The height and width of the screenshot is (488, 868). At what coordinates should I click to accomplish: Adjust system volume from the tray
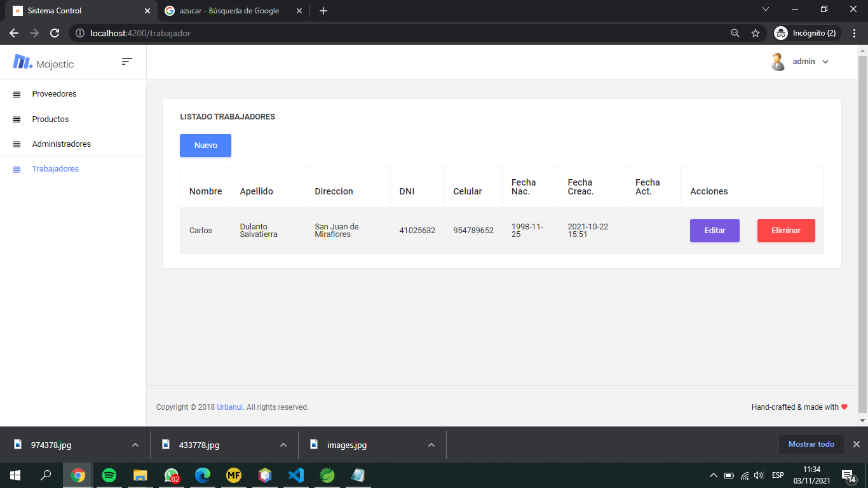click(x=760, y=475)
